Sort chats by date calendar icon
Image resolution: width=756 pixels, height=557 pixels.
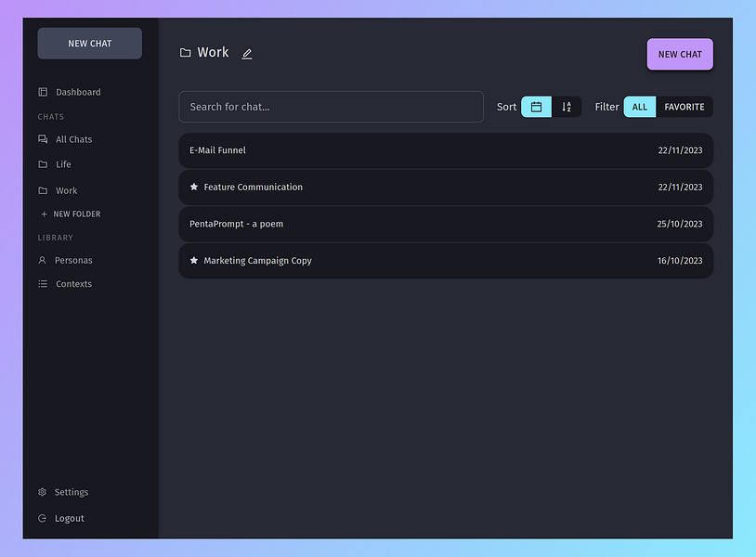(536, 107)
